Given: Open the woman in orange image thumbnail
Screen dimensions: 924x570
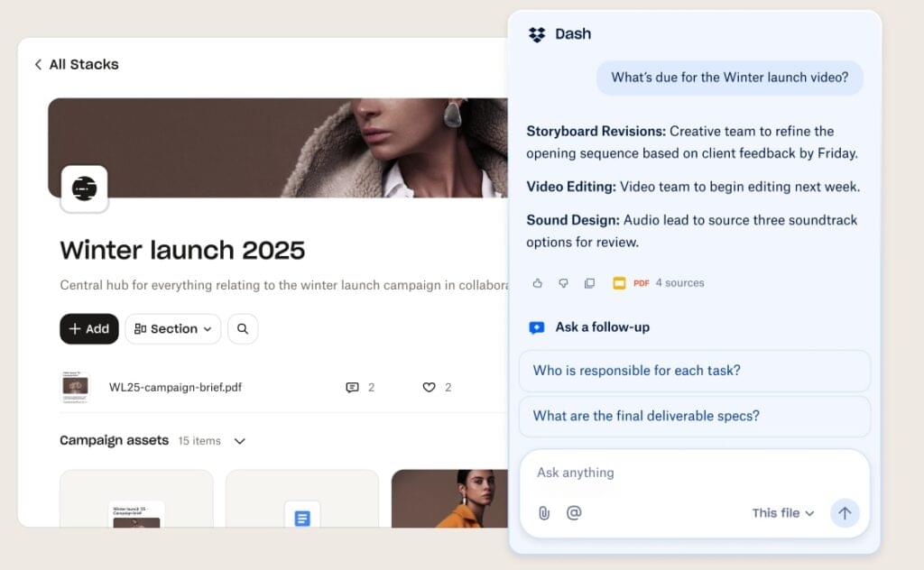Looking at the screenshot, I should 449,498.
